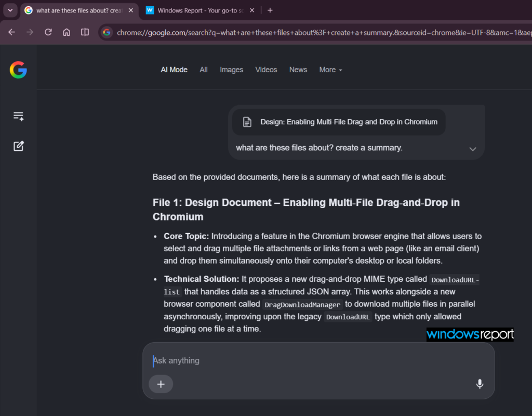Image resolution: width=532 pixels, height=416 pixels.
Task: Open the Images results tab
Action: [x=231, y=70]
